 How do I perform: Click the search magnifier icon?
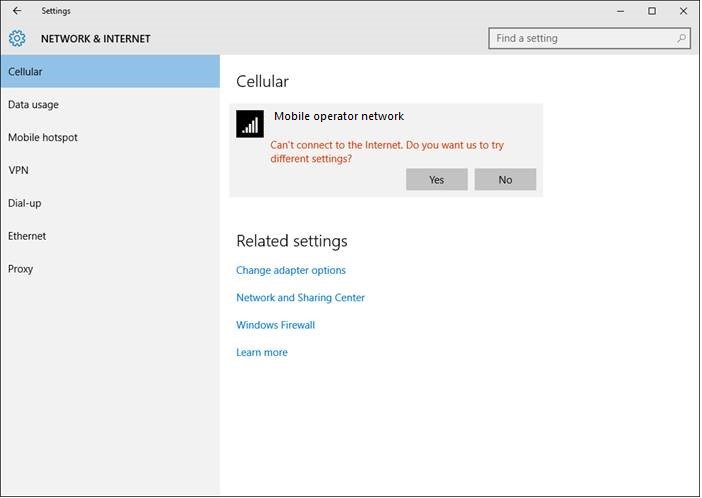coord(681,39)
